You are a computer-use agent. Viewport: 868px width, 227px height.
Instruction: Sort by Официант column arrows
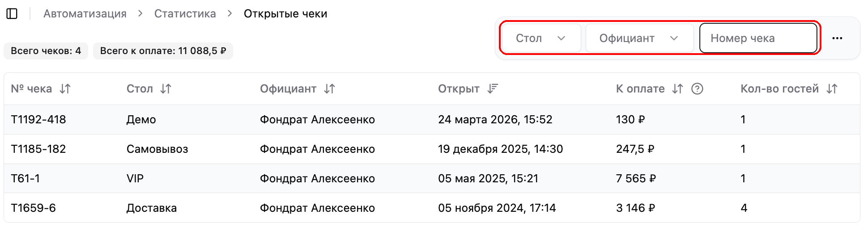(x=330, y=89)
